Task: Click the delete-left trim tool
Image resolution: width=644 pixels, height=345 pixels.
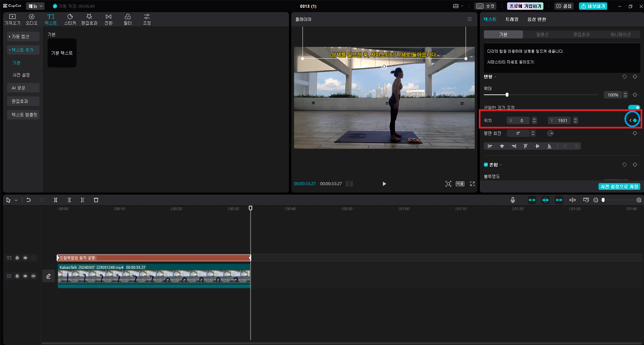Action: 69,200
